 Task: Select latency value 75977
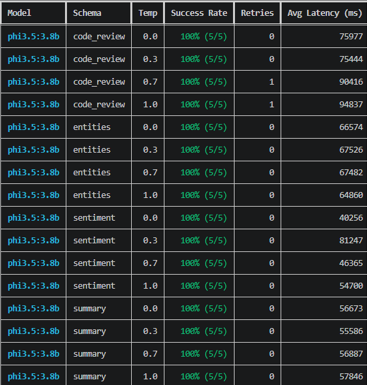pyautogui.click(x=351, y=36)
